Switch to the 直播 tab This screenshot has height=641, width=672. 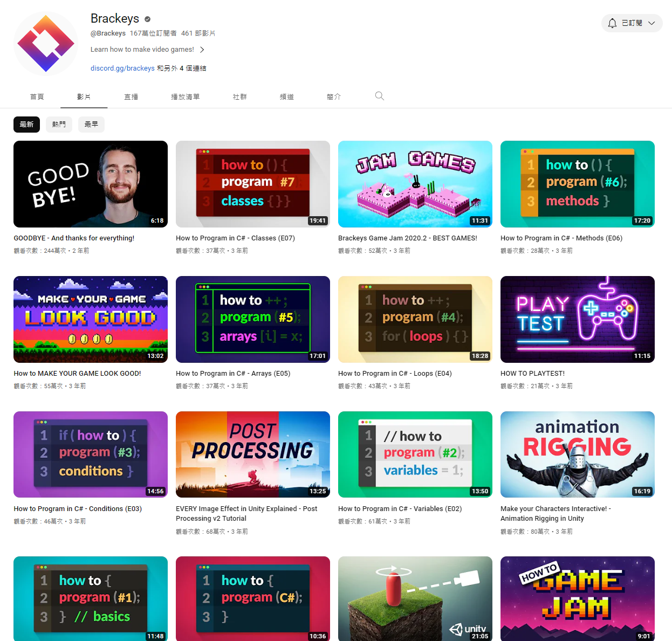tap(131, 97)
